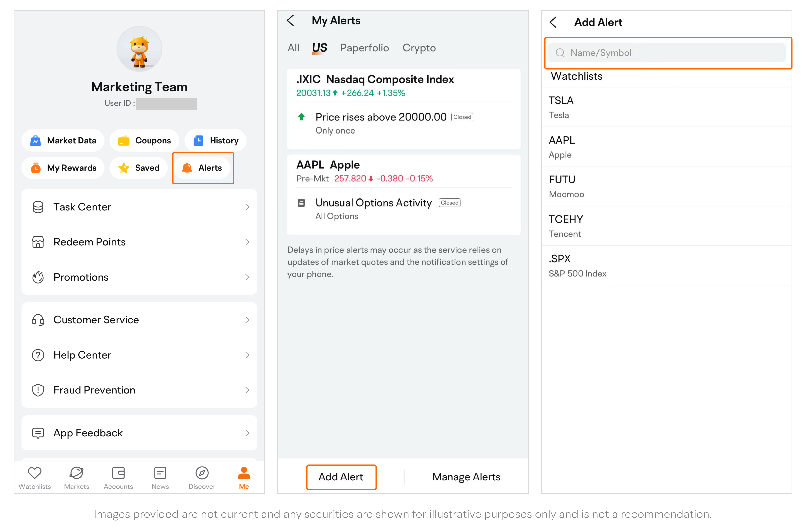Open the Accounts wallet icon
This screenshot has height=532, width=806.
(118, 473)
